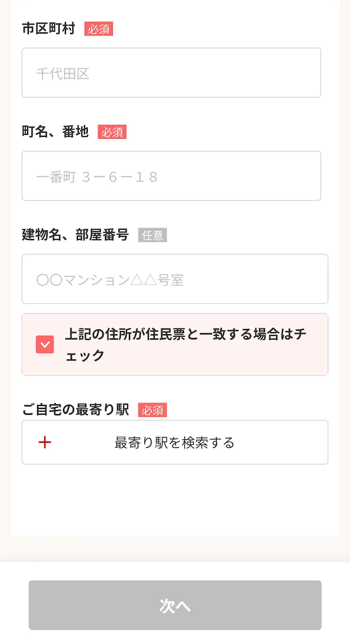The width and height of the screenshot is (350, 644).
Task: Click the 必須 badge next to 市区町村
Action: tap(99, 29)
